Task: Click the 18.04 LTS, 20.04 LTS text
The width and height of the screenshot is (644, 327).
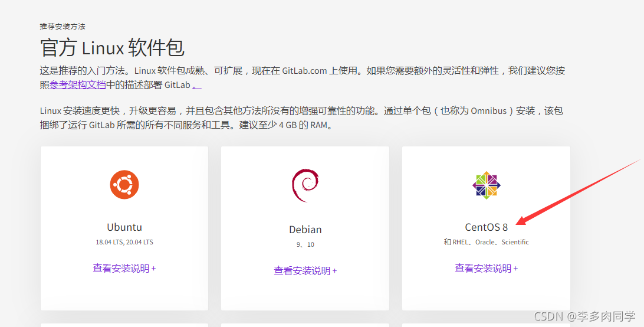Action: tap(124, 242)
